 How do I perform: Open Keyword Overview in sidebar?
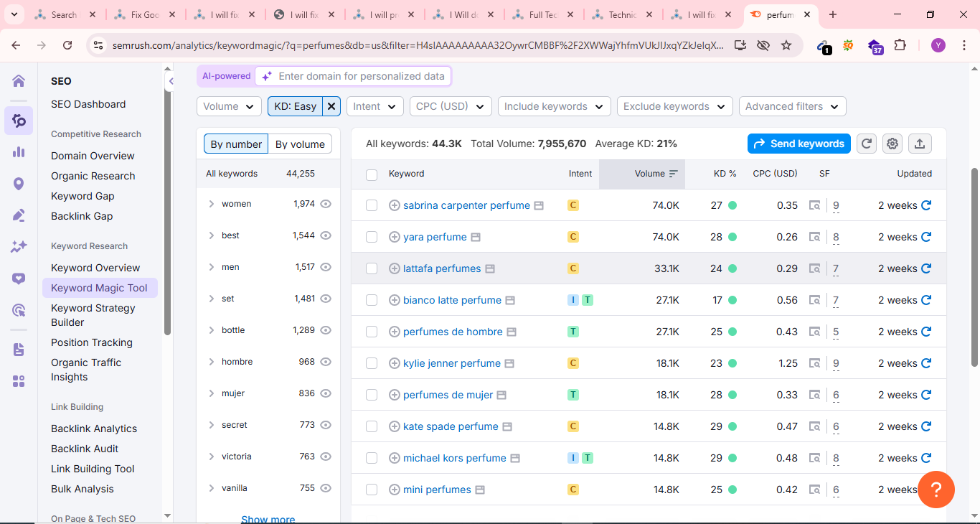click(x=95, y=268)
